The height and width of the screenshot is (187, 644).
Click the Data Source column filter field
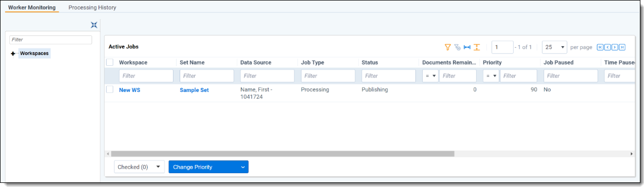pyautogui.click(x=267, y=76)
